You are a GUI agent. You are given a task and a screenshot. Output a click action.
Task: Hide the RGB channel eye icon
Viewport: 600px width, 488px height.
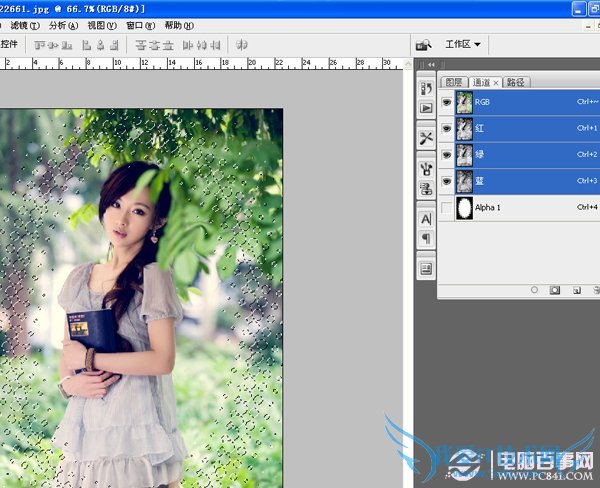446,101
